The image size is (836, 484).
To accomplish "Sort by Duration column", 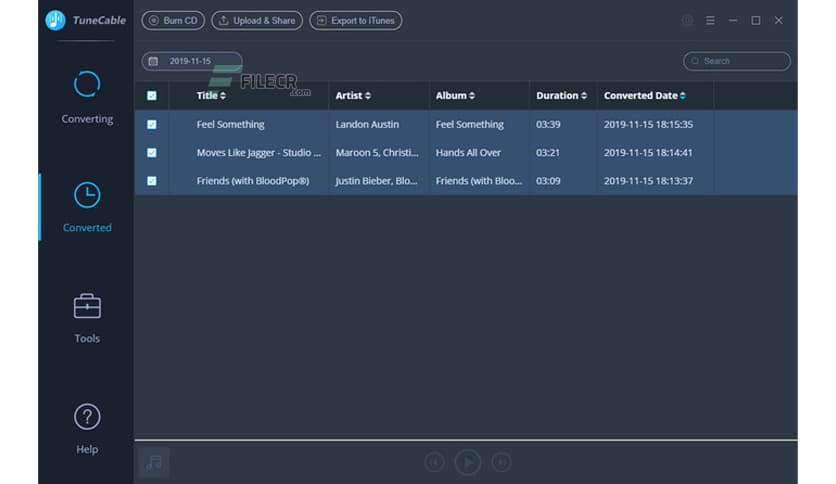I will point(561,95).
